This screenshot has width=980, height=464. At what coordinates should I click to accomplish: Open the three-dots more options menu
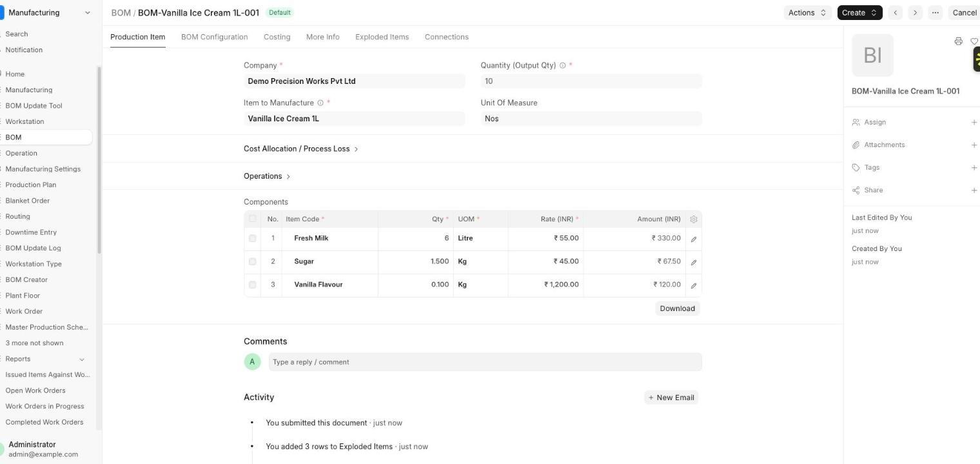pos(935,13)
